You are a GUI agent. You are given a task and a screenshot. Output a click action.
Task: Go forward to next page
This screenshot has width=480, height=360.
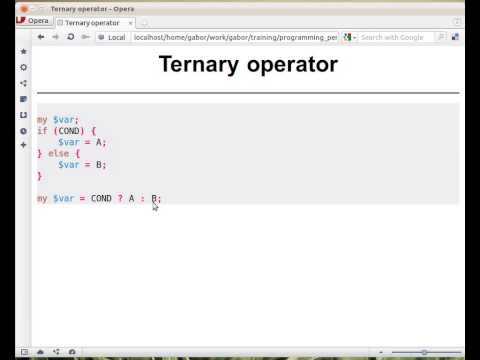[x=55, y=37]
